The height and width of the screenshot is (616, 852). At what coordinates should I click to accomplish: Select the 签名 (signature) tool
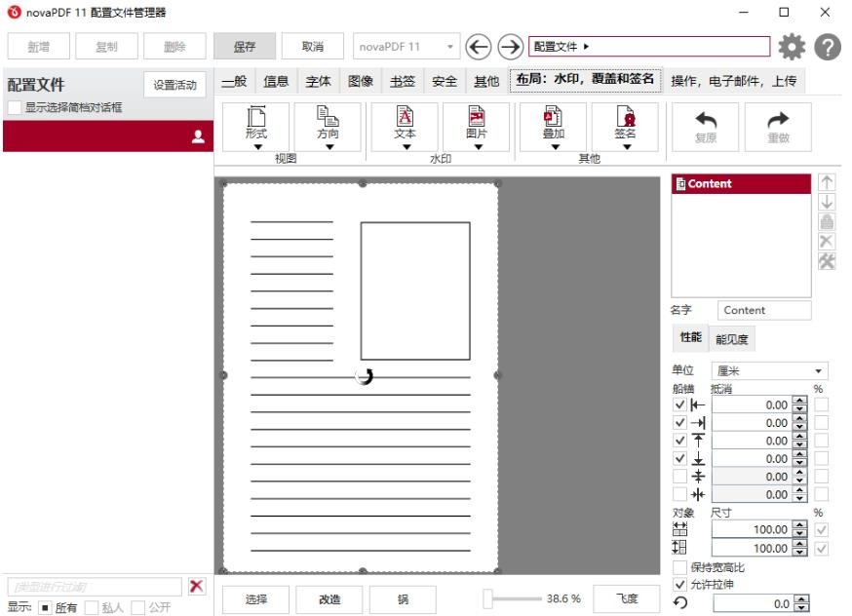point(627,125)
